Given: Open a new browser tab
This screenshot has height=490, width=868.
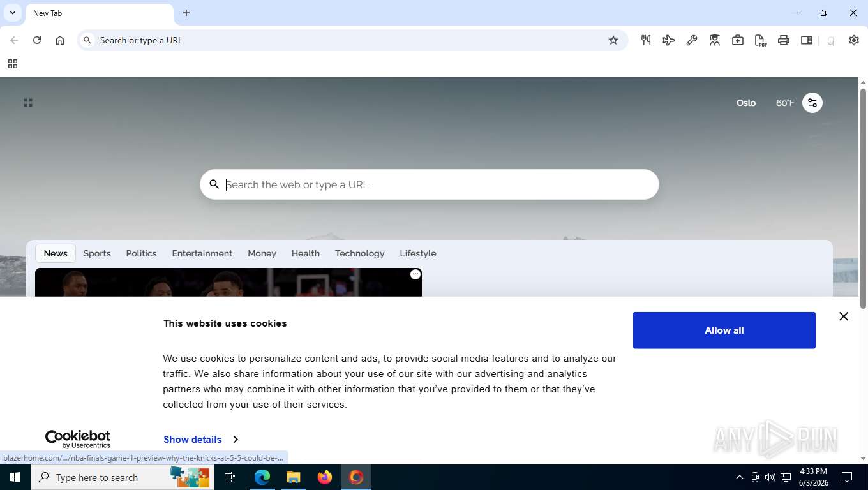Looking at the screenshot, I should pos(186,13).
